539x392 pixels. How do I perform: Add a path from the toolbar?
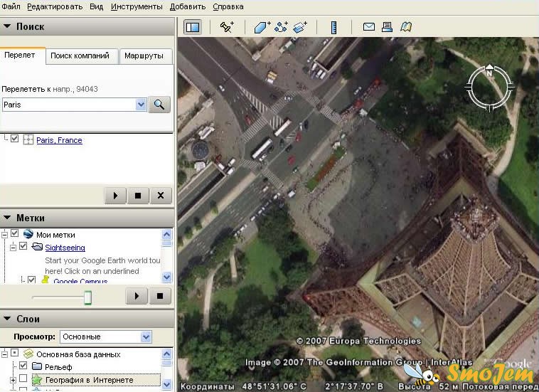pos(281,27)
